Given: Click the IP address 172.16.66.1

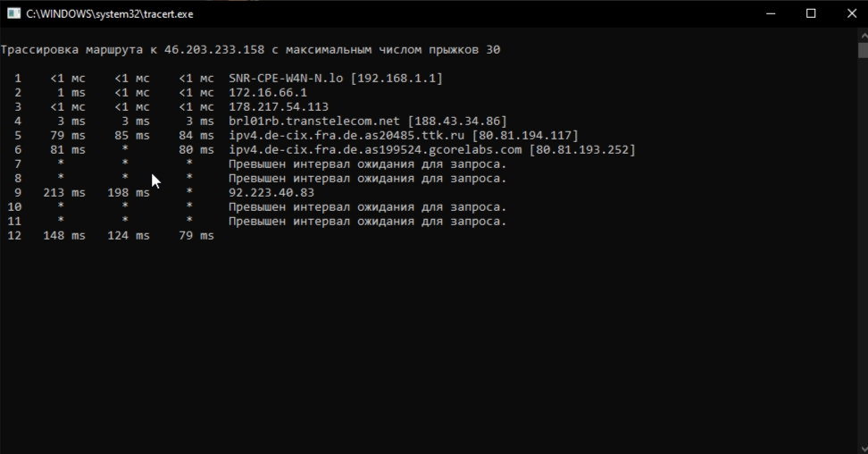Looking at the screenshot, I should tap(268, 93).
